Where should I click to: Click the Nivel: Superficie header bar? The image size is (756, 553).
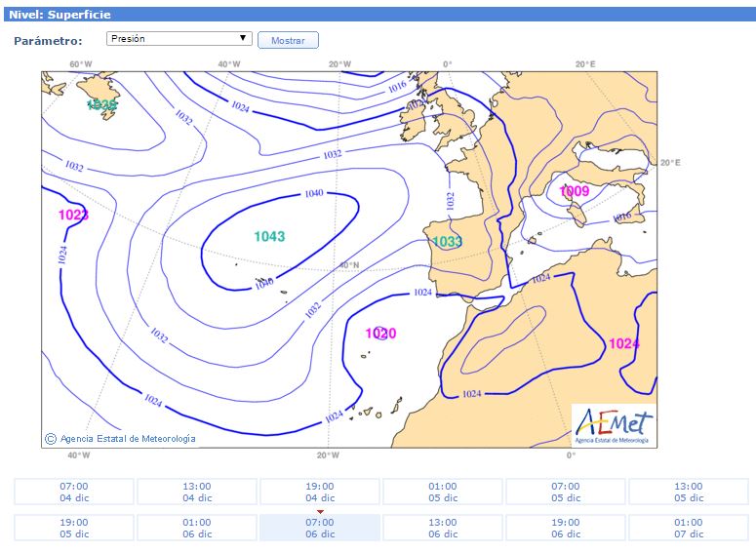point(378,15)
